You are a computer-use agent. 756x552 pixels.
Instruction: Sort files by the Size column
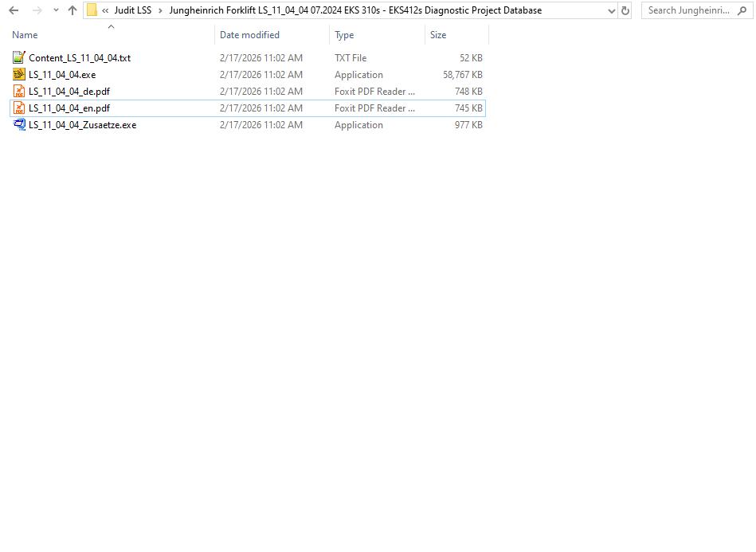coord(438,35)
